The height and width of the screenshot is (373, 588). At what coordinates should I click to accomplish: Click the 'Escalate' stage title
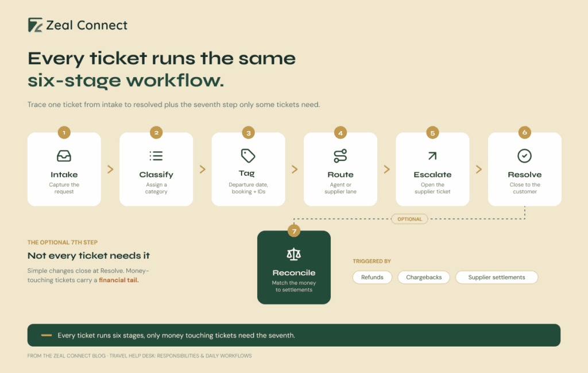tap(432, 175)
